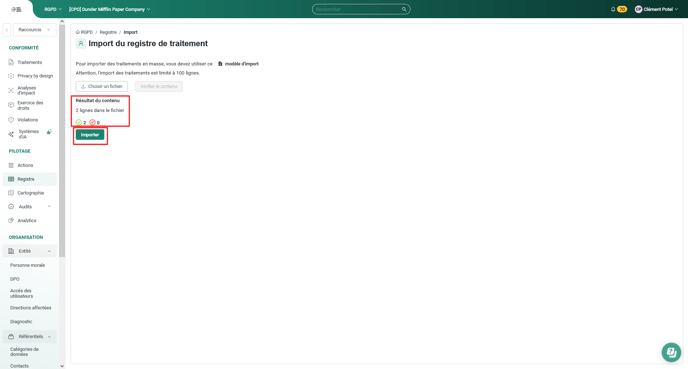
Task: Click the Systèmes d'IA icon
Action: (11, 134)
